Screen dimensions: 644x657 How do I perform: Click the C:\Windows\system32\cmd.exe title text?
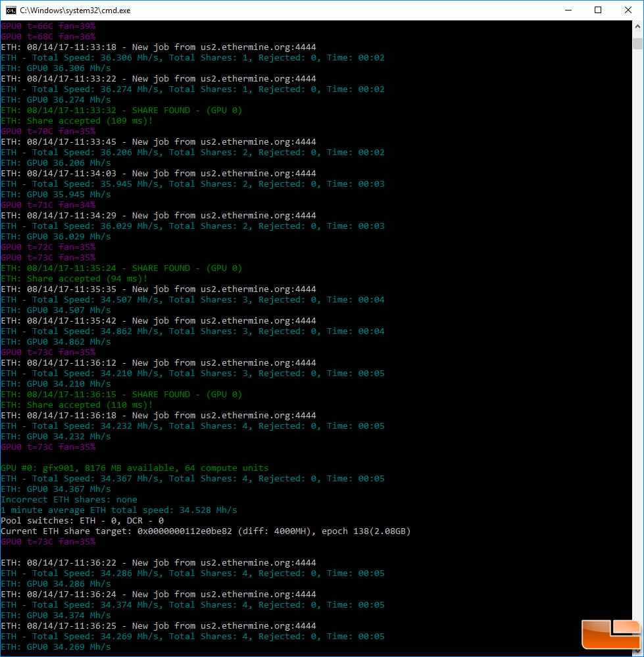tap(75, 11)
